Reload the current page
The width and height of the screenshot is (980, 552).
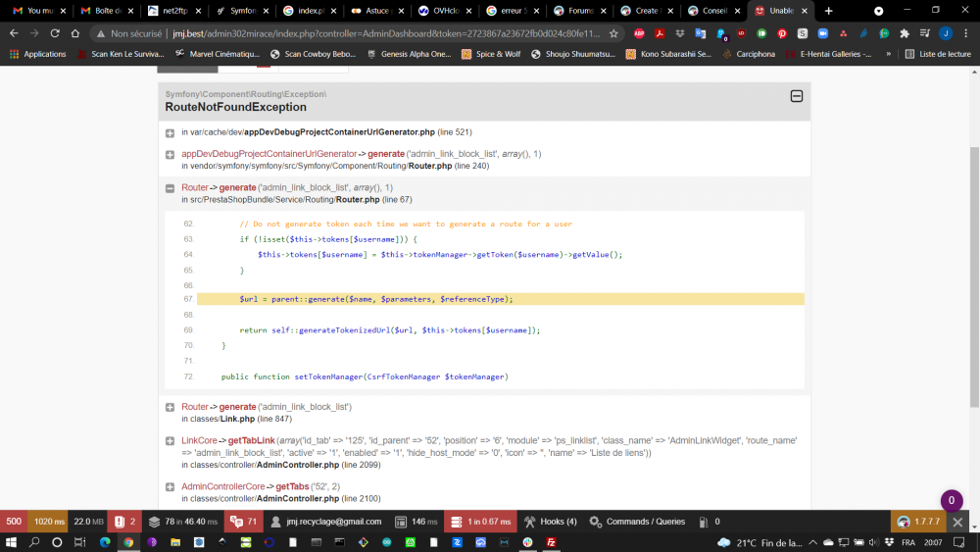pyautogui.click(x=55, y=33)
